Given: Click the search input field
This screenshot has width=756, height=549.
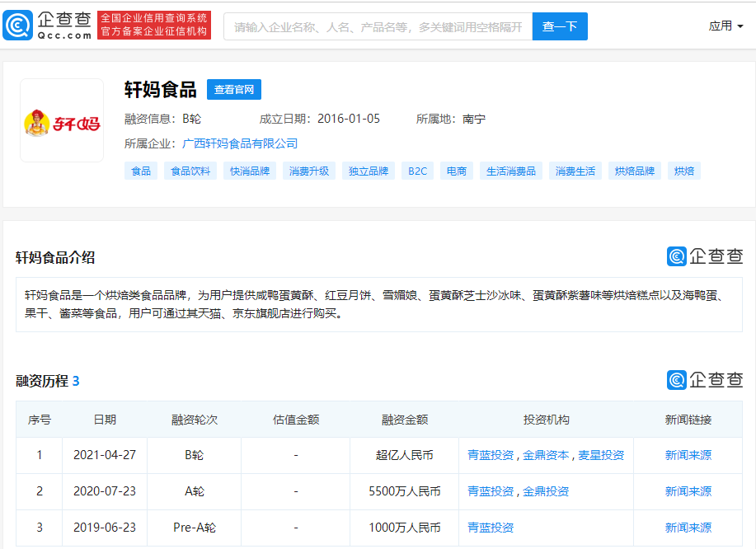Looking at the screenshot, I should (378, 26).
